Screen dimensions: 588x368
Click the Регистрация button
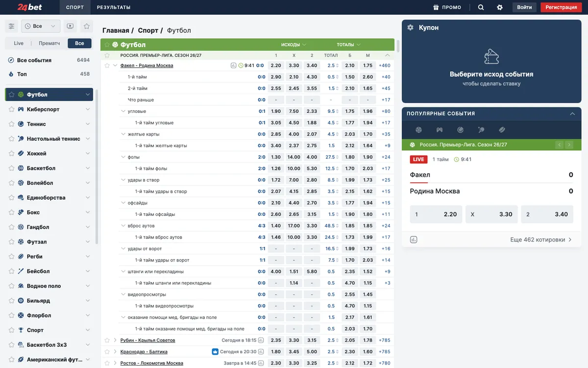coord(562,7)
